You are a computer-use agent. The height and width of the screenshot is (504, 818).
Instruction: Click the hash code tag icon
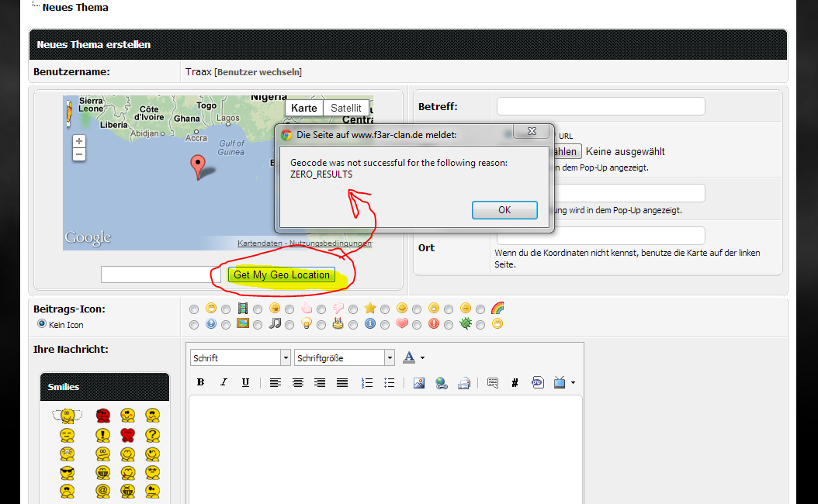[515, 382]
